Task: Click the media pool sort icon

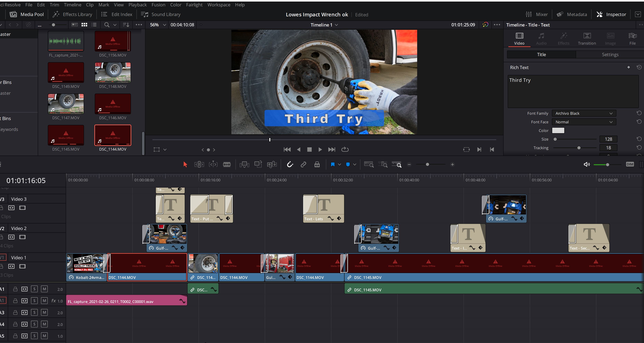Action: click(126, 25)
